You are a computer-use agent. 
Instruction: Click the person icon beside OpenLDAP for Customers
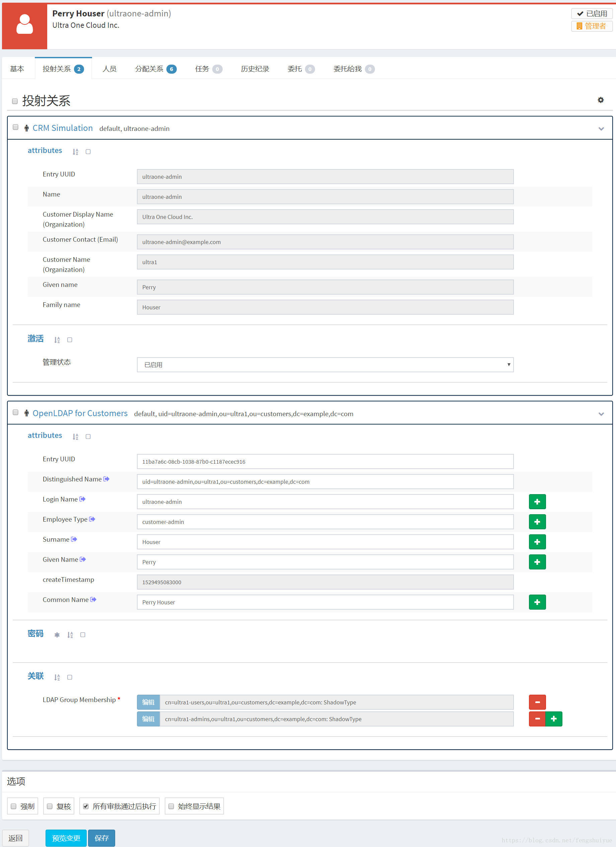(26, 413)
